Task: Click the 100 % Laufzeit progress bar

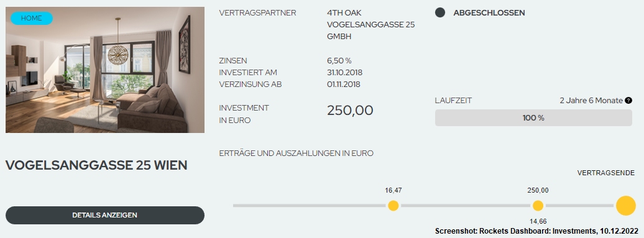Action: (533, 118)
